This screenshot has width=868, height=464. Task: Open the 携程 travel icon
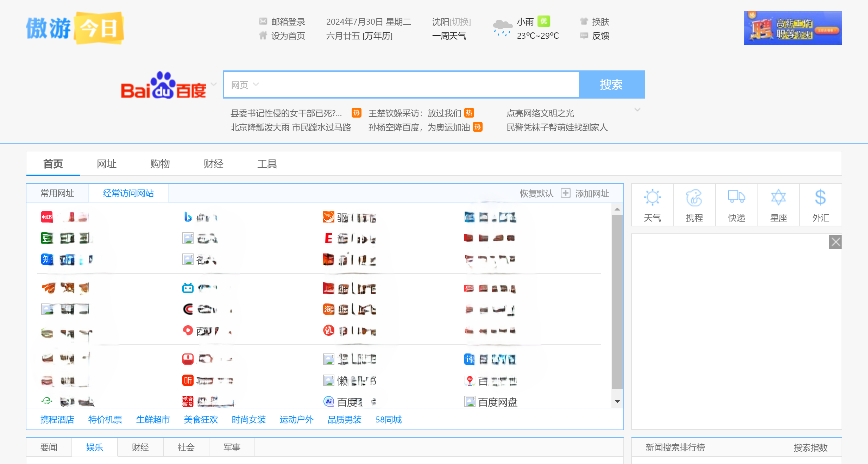pyautogui.click(x=694, y=197)
